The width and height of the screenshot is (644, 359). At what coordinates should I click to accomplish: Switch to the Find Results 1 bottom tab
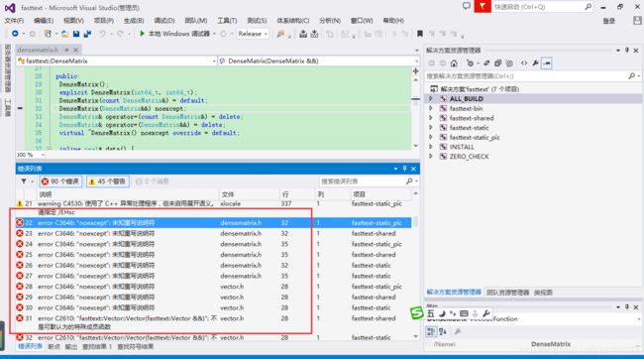[97, 347]
